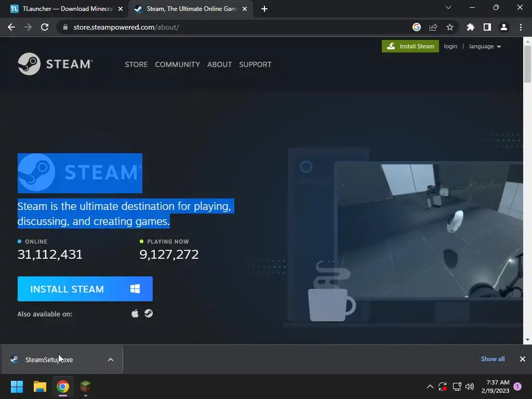Show hidden system tray icons
The width and height of the screenshot is (532, 399).
click(430, 387)
